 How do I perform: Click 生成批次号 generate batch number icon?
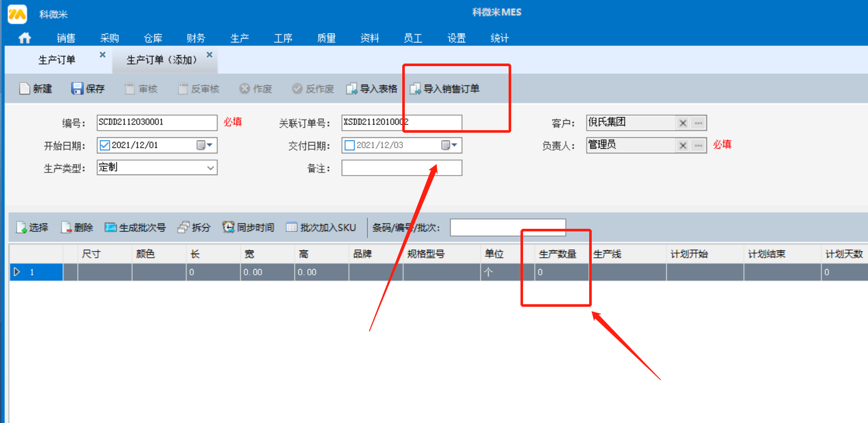click(x=111, y=227)
